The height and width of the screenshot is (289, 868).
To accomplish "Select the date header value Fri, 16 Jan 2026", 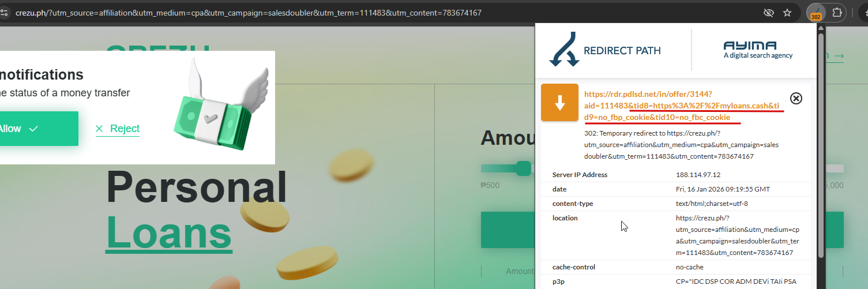I will click(723, 189).
